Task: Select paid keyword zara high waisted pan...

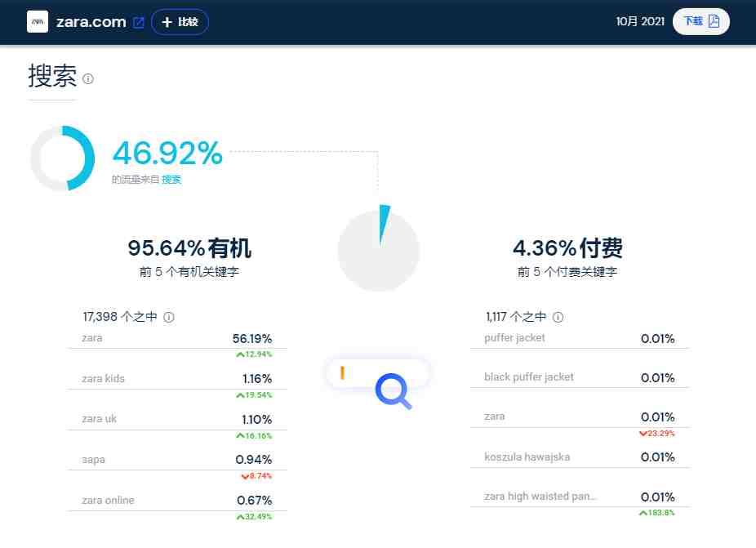Action: (x=540, y=496)
